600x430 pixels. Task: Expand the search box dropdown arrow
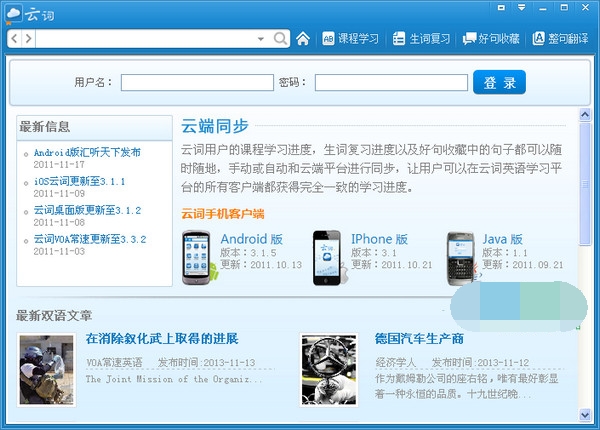click(x=261, y=39)
